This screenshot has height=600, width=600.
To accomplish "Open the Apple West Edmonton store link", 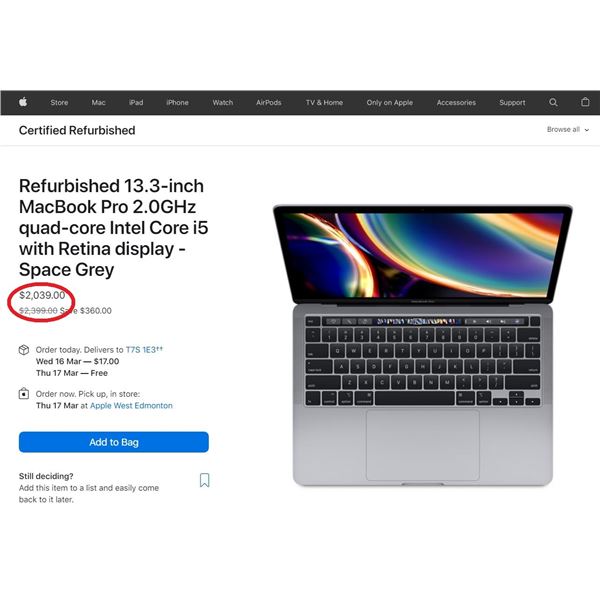I will tap(131, 406).
